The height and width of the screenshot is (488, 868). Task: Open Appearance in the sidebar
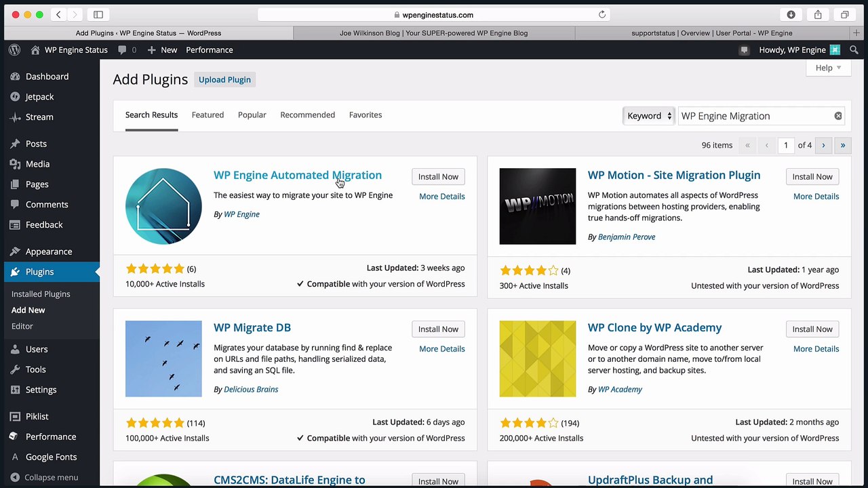(x=49, y=251)
